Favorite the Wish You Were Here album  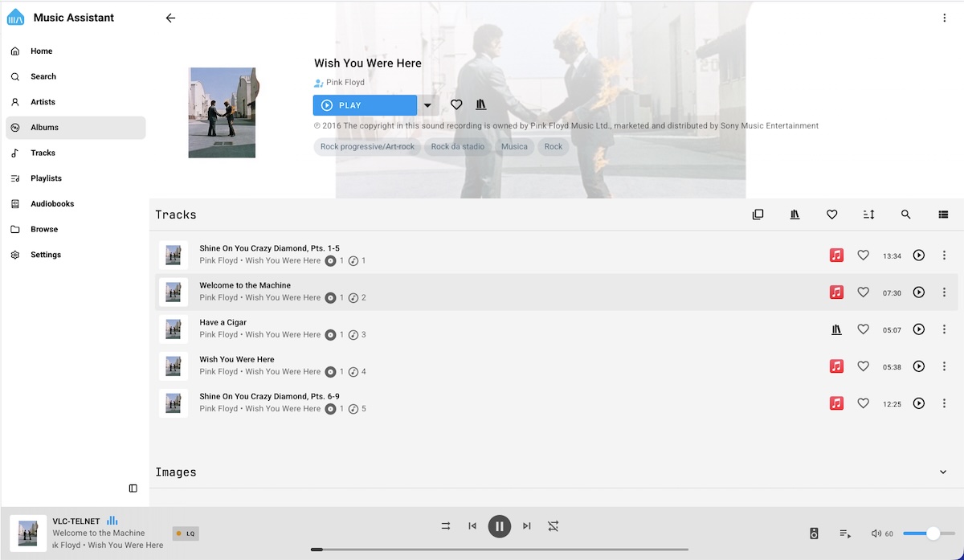point(456,105)
